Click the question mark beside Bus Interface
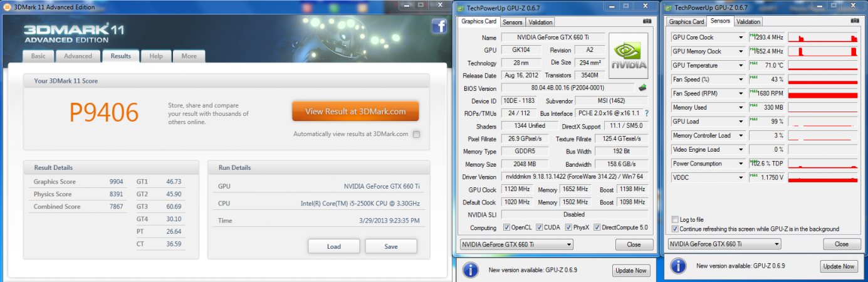This screenshot has width=868, height=282. click(x=646, y=113)
